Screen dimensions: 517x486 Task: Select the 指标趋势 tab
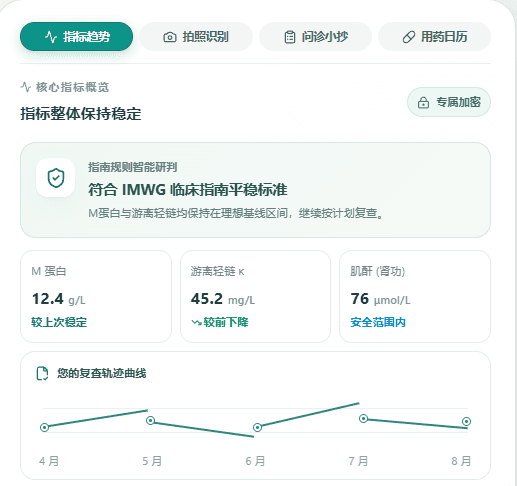coord(76,37)
